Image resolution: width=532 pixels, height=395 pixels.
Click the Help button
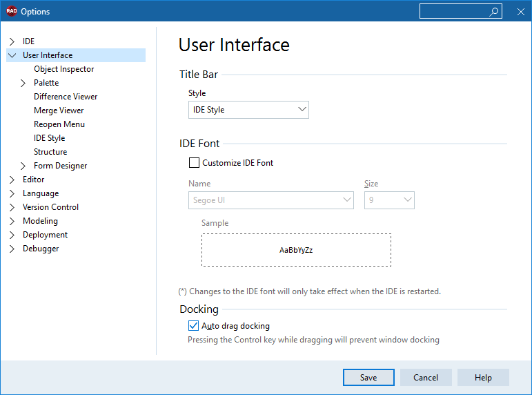point(483,377)
